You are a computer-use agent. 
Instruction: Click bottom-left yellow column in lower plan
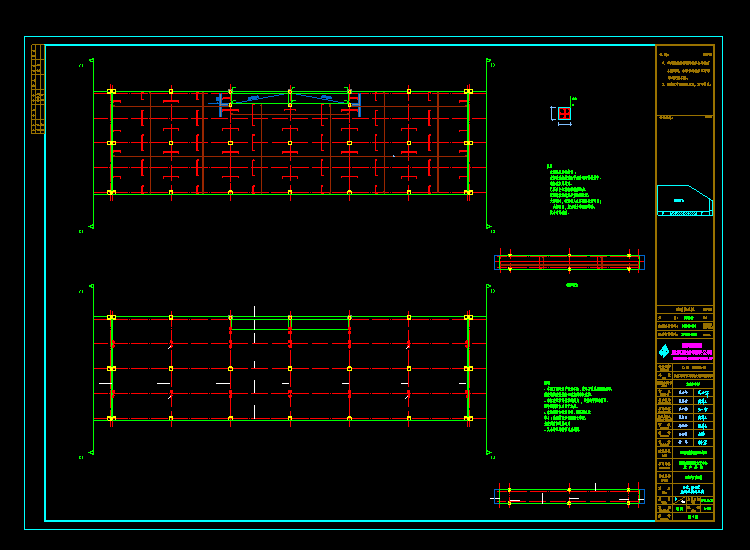pos(111,418)
